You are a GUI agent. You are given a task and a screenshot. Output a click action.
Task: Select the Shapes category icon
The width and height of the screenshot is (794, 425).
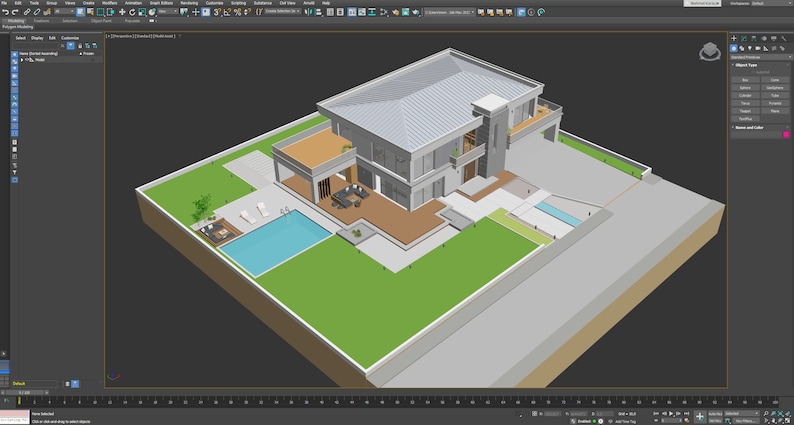tap(741, 48)
